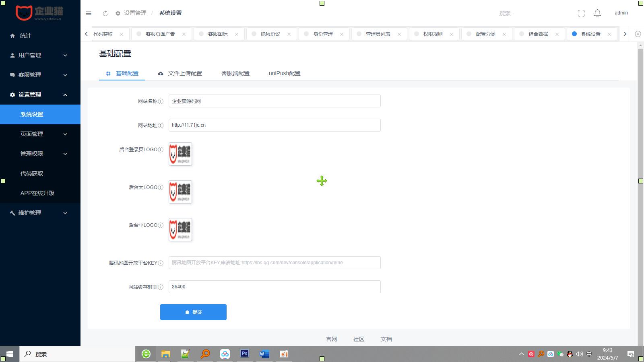The image size is (644, 362).
Task: Expand the 页面管理 submenu
Action: point(40,134)
